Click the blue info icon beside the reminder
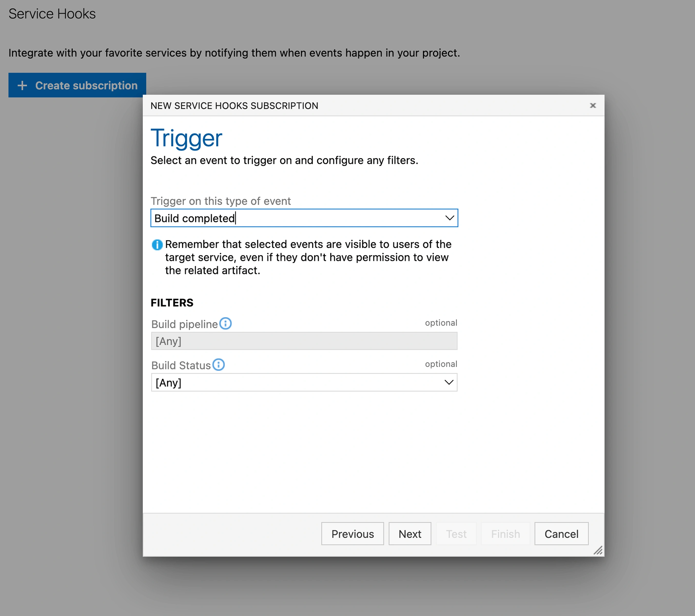Screen dimensions: 695x616 click(x=157, y=245)
